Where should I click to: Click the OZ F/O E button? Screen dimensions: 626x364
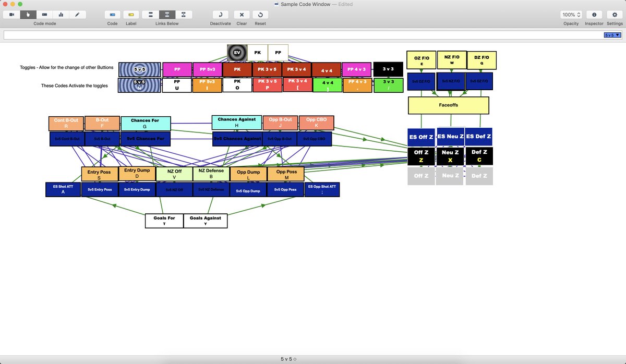click(422, 60)
